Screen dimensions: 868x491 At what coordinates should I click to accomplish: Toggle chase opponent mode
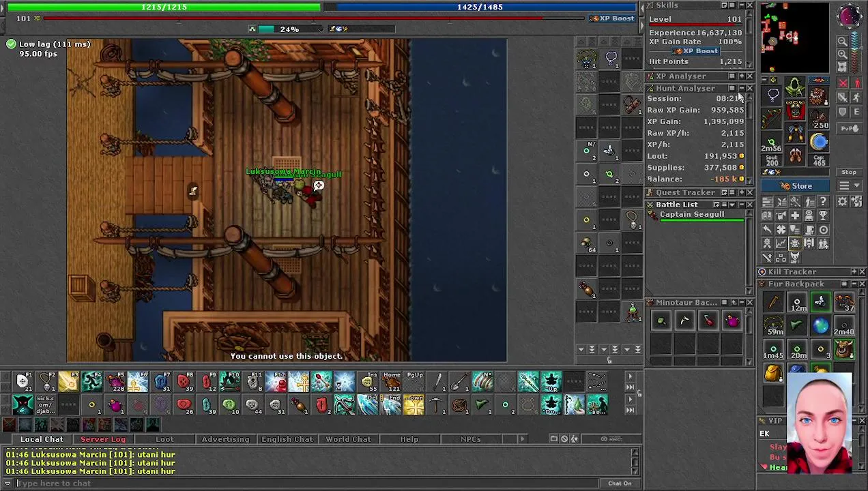click(x=857, y=98)
